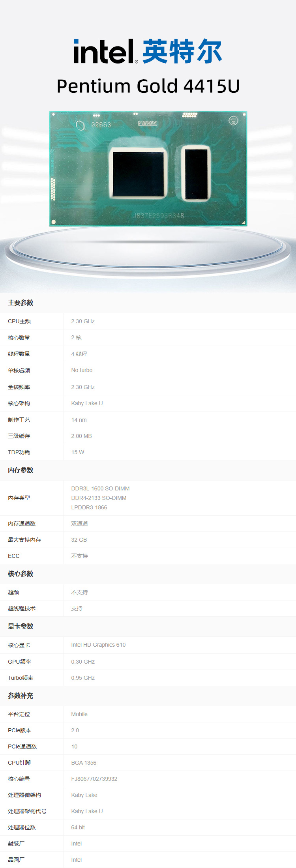The height and width of the screenshot is (868, 296).
Task: Click the TDP功耗 label
Action: pyautogui.click(x=19, y=452)
